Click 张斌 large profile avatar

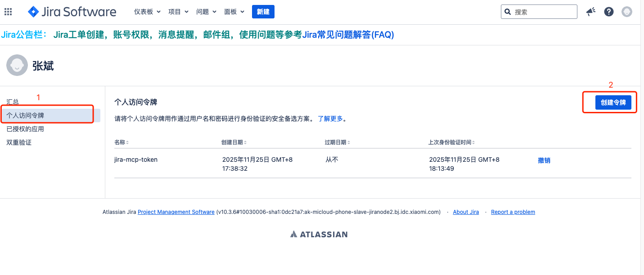pyautogui.click(x=17, y=66)
